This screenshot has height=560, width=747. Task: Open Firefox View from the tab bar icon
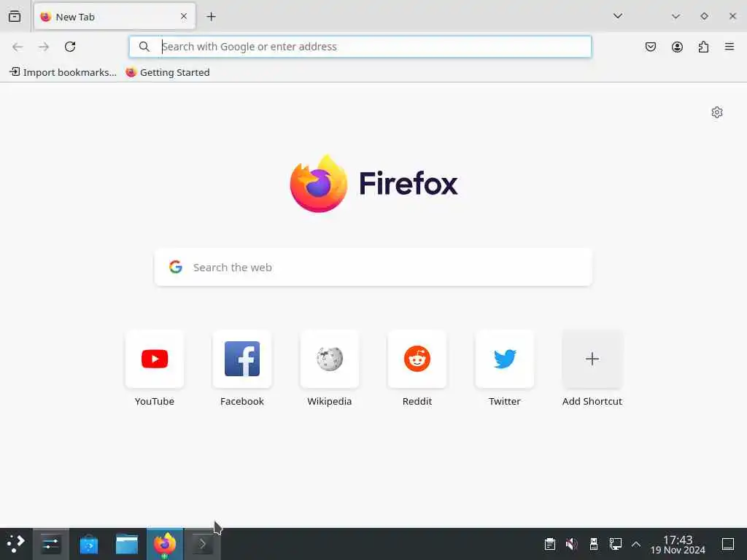point(15,16)
